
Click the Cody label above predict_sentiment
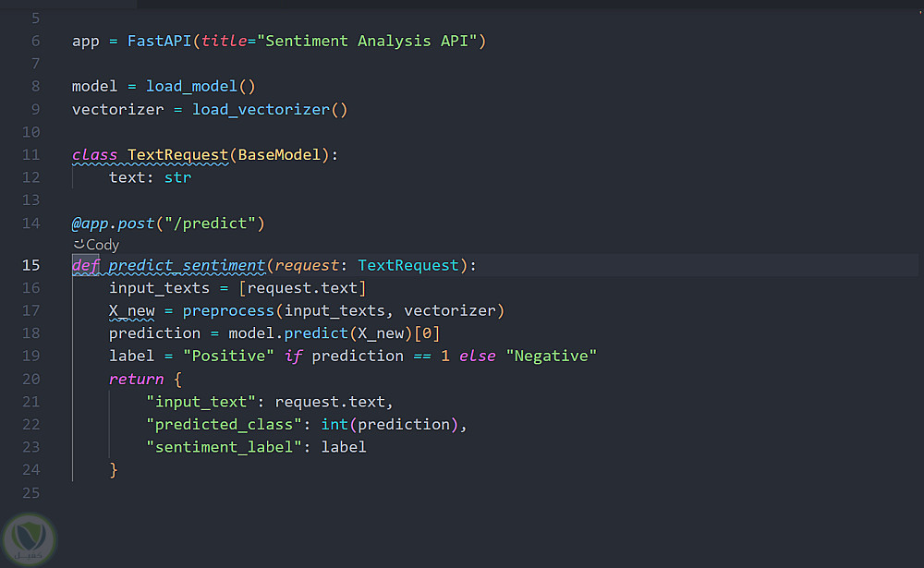coord(103,245)
